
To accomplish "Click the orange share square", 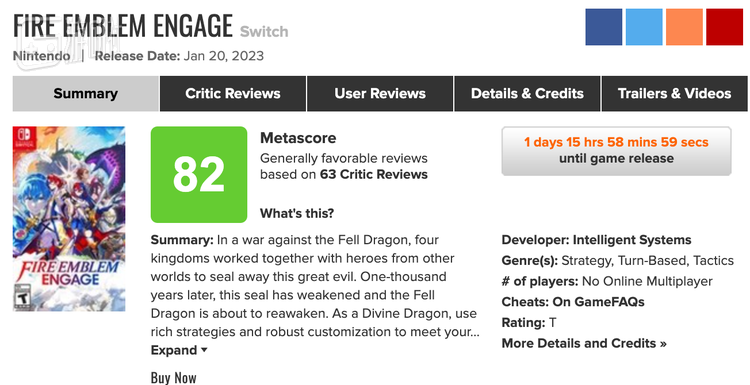I will [684, 27].
